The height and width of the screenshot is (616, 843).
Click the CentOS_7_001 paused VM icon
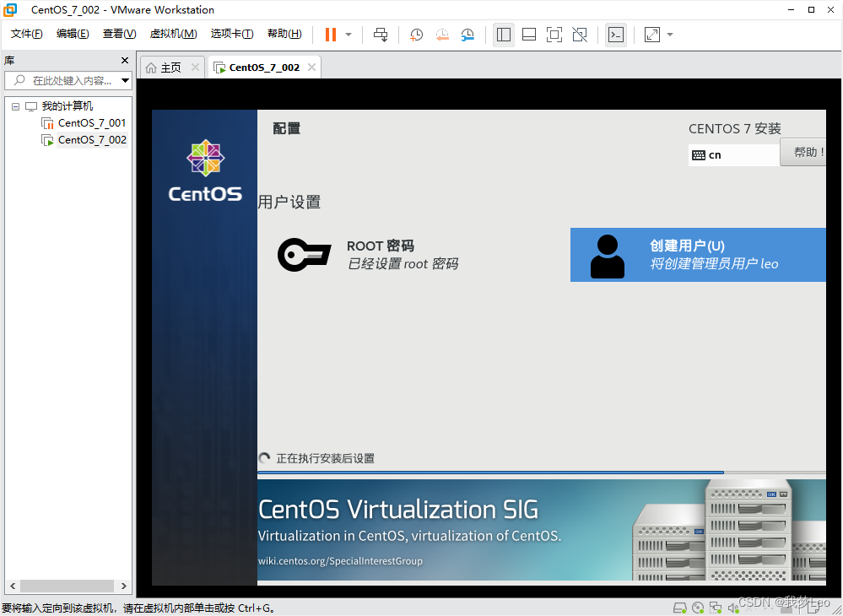[x=48, y=124]
